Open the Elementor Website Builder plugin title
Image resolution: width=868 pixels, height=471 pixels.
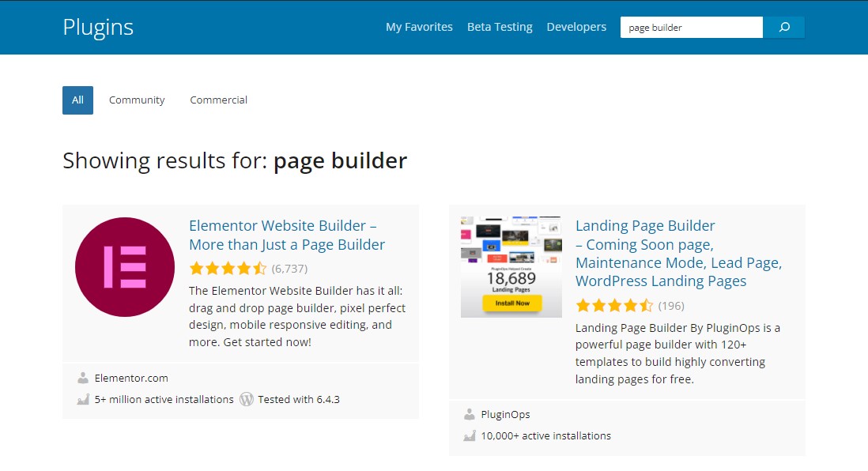[287, 236]
